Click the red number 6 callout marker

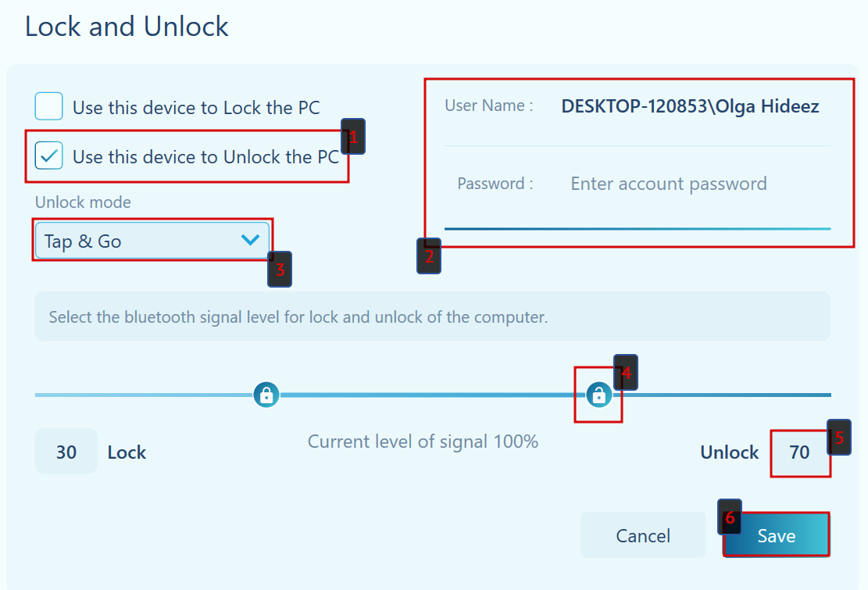(x=730, y=517)
